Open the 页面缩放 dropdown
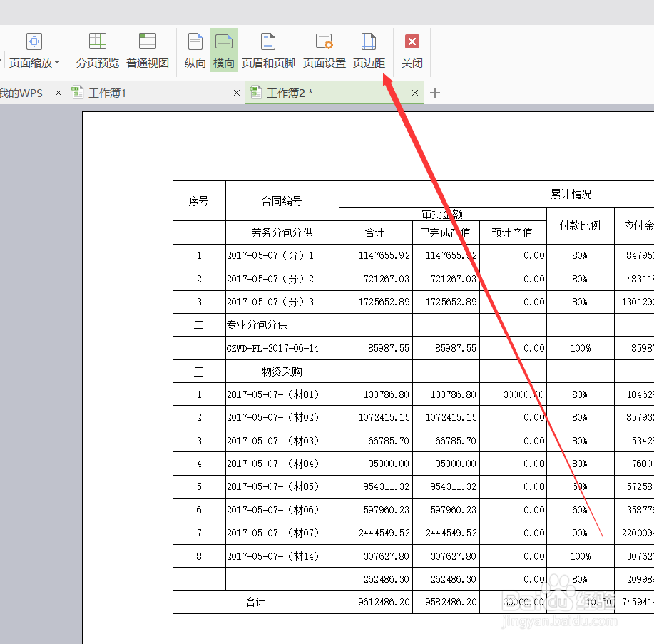Screen dimensions: 654x644 coord(34,50)
